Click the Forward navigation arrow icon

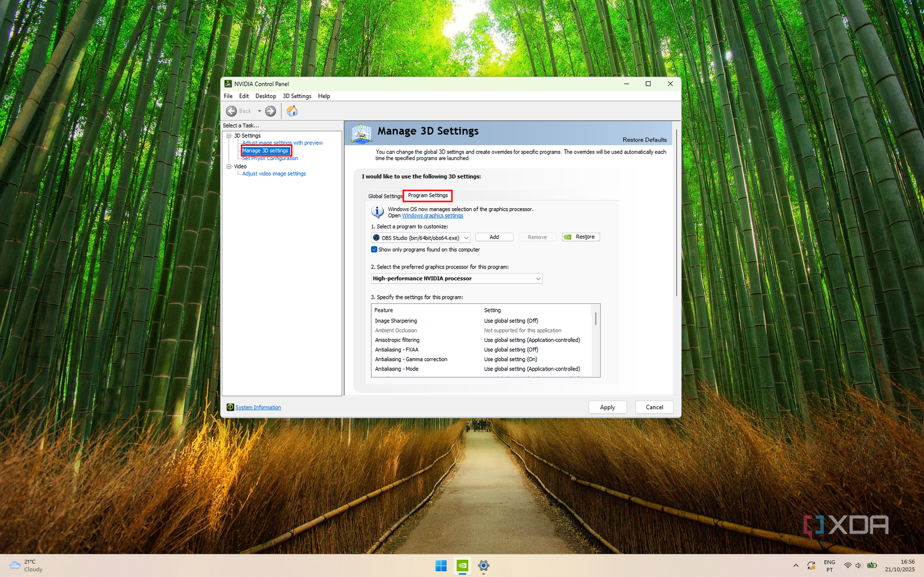coord(270,111)
